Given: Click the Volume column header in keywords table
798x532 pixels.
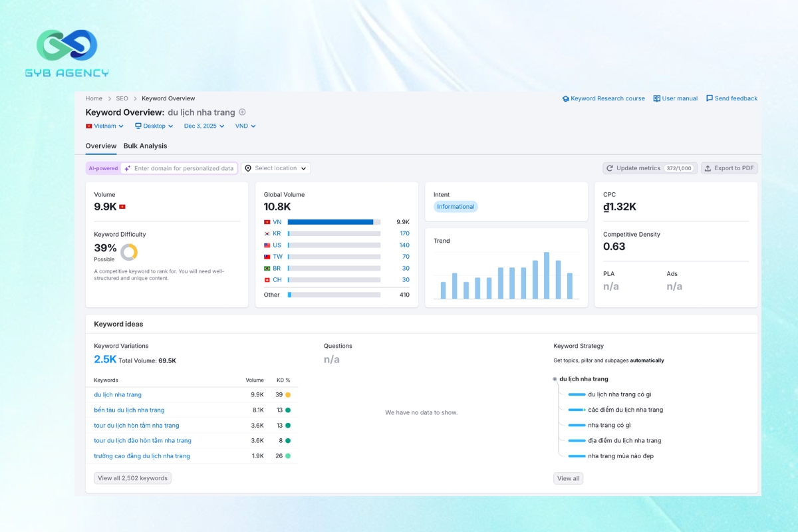Looking at the screenshot, I should pyautogui.click(x=255, y=380).
